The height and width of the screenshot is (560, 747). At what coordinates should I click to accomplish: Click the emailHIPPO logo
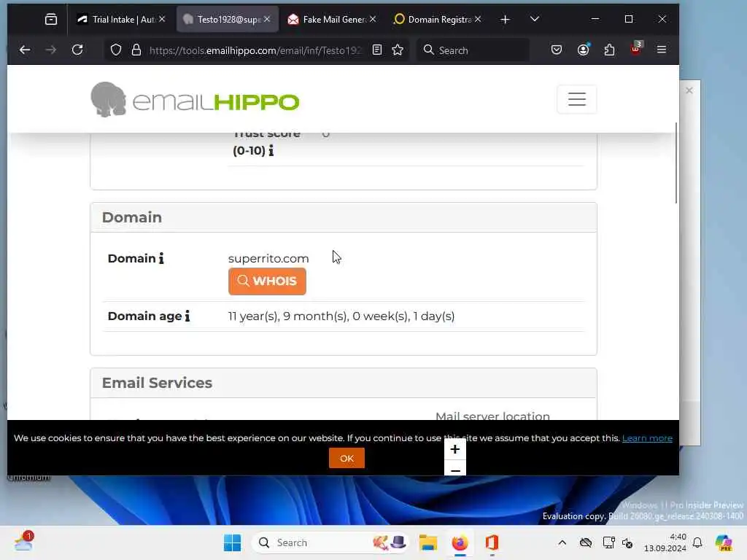[x=195, y=99]
